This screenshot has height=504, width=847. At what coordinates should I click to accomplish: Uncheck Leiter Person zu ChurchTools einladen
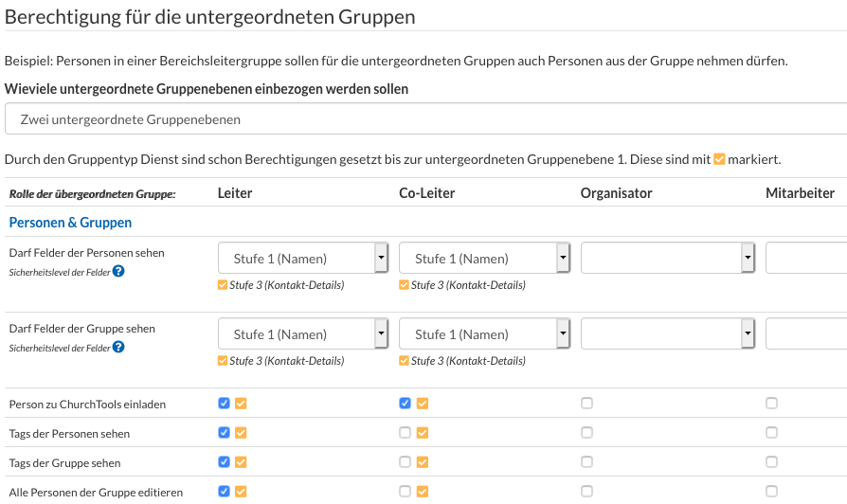[225, 404]
